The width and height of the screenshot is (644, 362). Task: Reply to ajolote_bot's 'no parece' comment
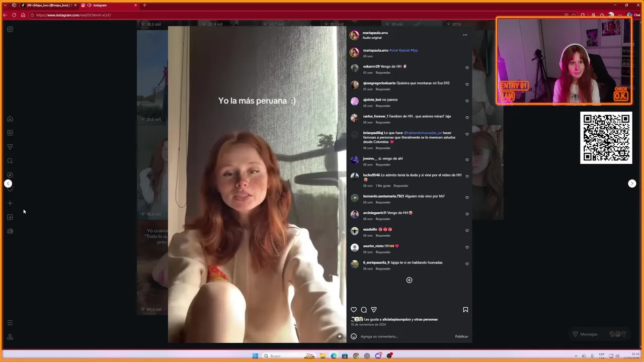(383, 106)
